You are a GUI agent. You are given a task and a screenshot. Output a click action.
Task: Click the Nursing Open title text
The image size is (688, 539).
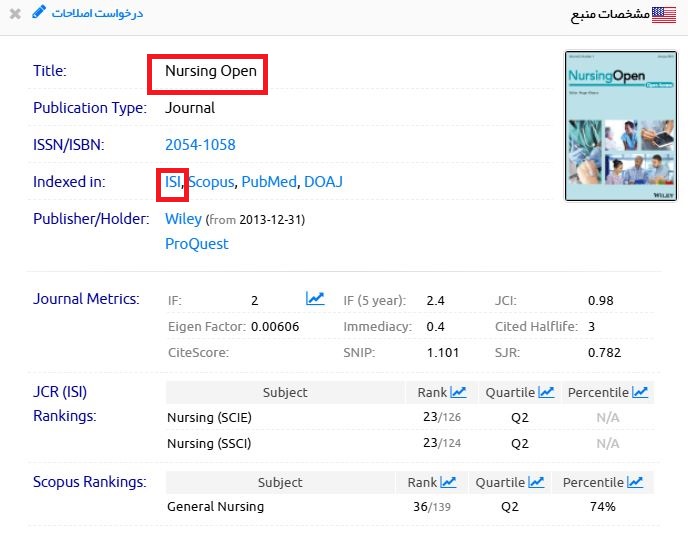click(x=211, y=71)
